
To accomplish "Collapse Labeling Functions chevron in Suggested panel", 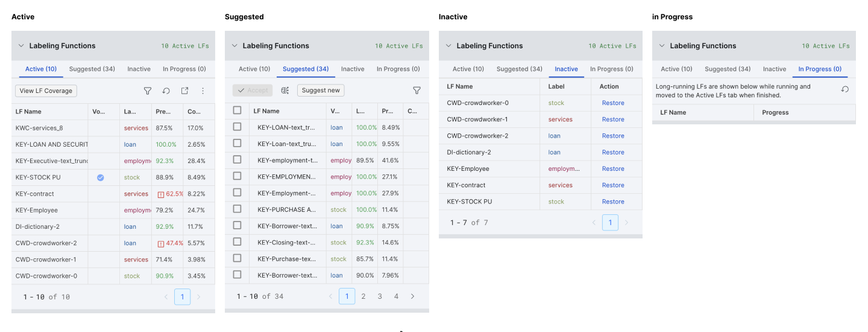I will click(x=234, y=46).
